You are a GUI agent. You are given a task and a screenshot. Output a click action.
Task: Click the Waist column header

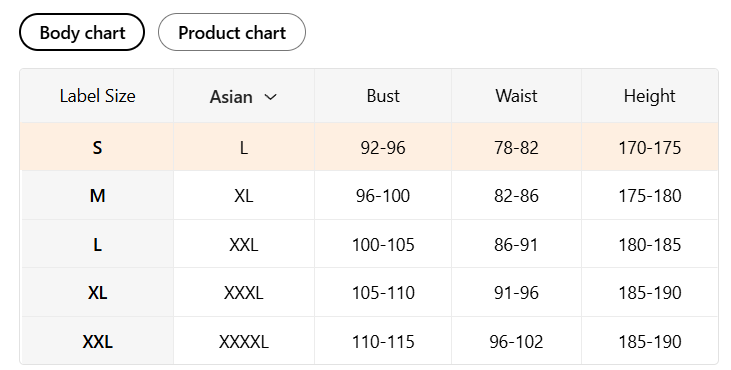(x=516, y=96)
